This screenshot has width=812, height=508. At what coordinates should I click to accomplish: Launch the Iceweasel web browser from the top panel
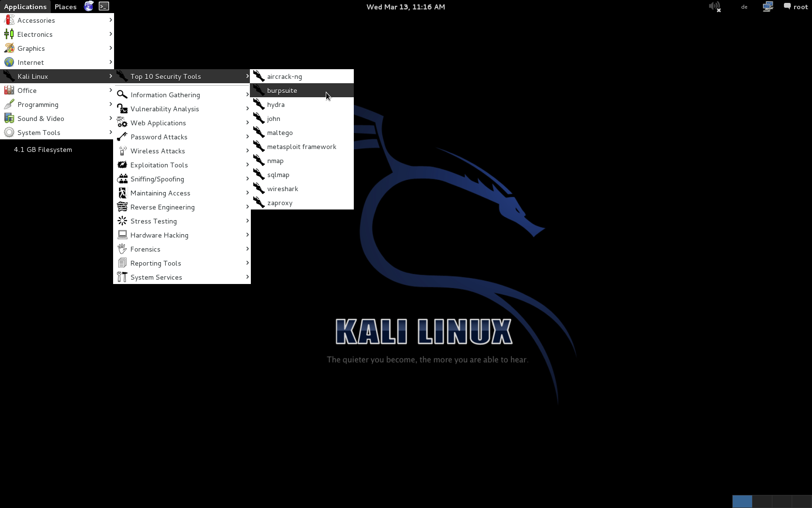click(x=88, y=6)
